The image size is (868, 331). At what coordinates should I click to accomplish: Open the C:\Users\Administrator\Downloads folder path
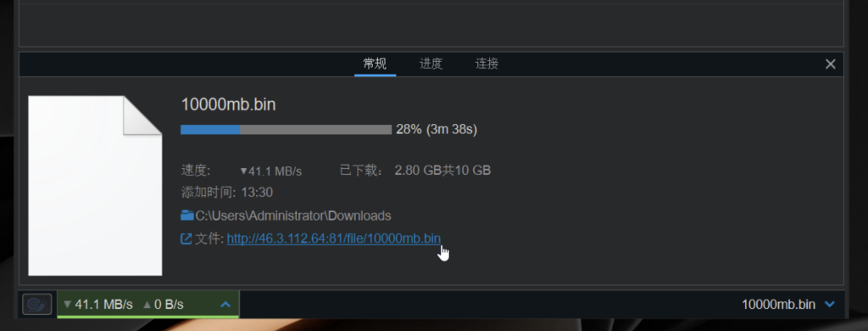click(x=293, y=216)
